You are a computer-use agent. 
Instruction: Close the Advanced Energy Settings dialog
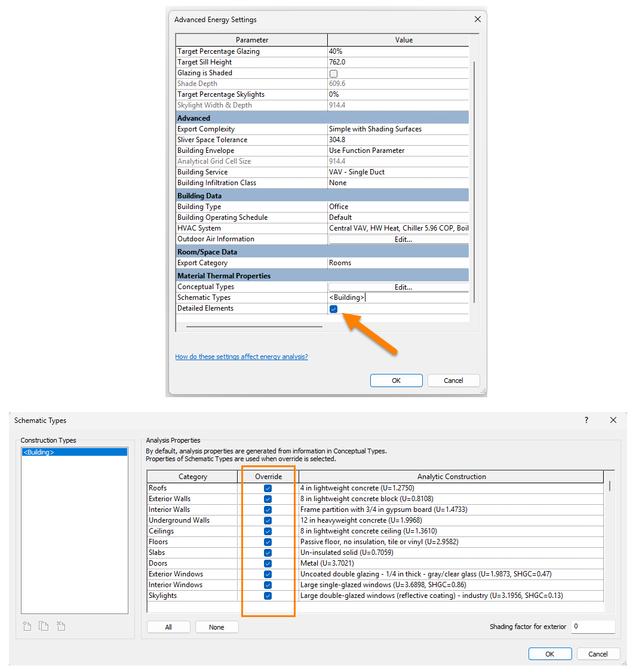pyautogui.click(x=477, y=19)
